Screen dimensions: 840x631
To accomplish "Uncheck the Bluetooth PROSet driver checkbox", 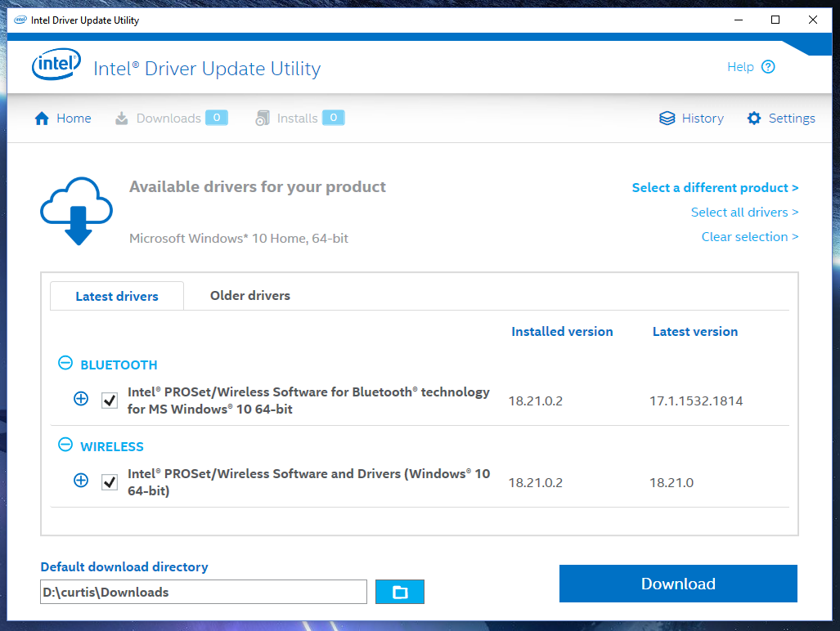I will (x=110, y=401).
